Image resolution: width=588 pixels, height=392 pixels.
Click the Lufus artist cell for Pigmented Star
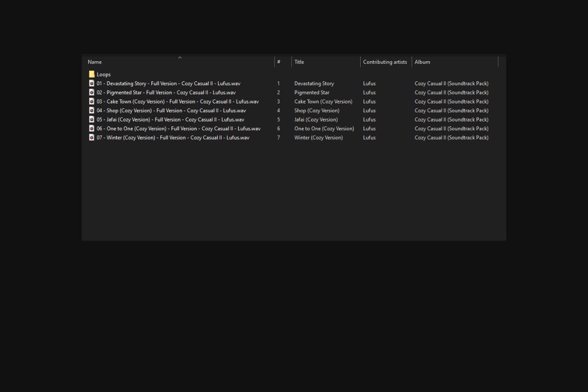click(369, 93)
